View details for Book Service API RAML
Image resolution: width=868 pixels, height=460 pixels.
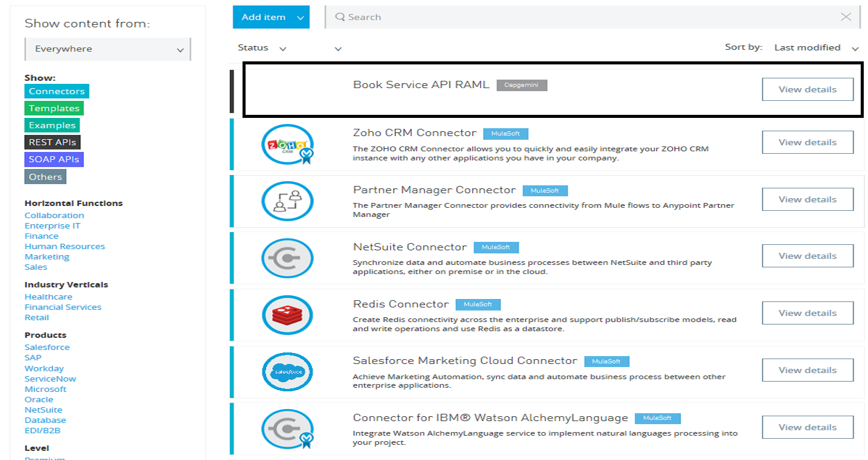[x=807, y=89]
